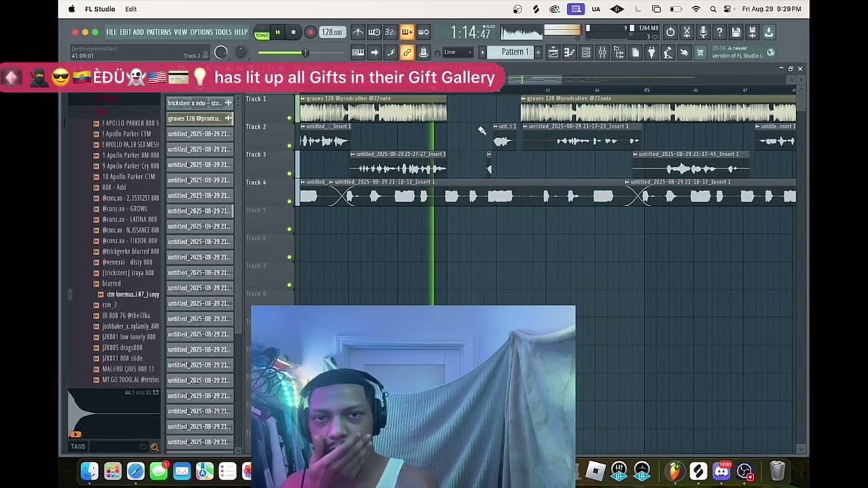Open the TOOLS menu

tap(223, 32)
